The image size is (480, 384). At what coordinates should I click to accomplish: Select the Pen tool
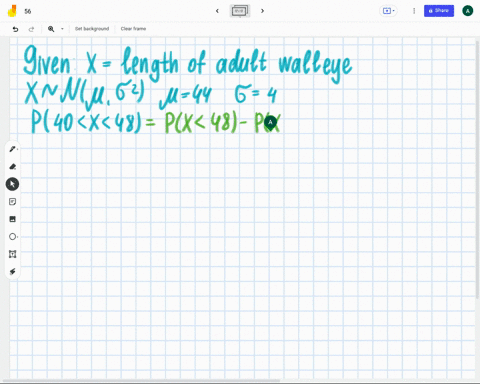pos(12,149)
